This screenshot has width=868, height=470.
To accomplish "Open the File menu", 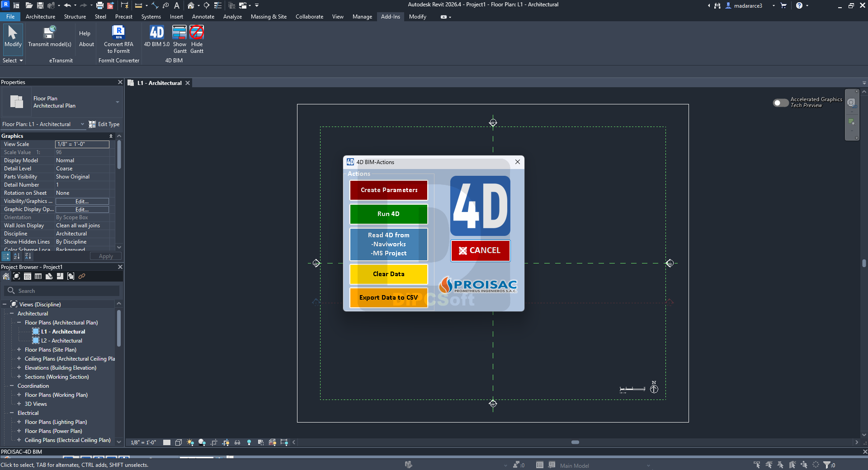I will (10, 17).
